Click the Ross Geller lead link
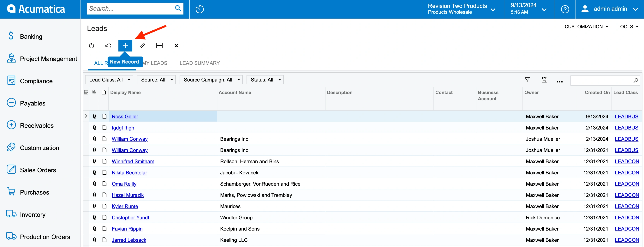644x247 pixels. [x=125, y=116]
